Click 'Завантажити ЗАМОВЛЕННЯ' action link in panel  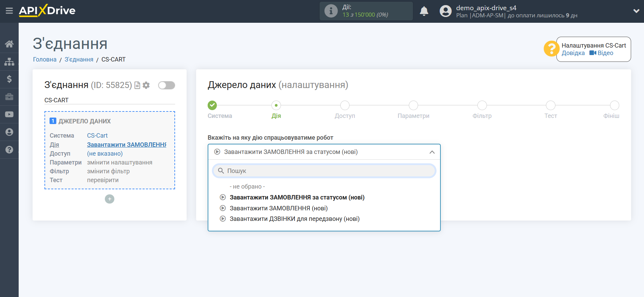click(127, 145)
